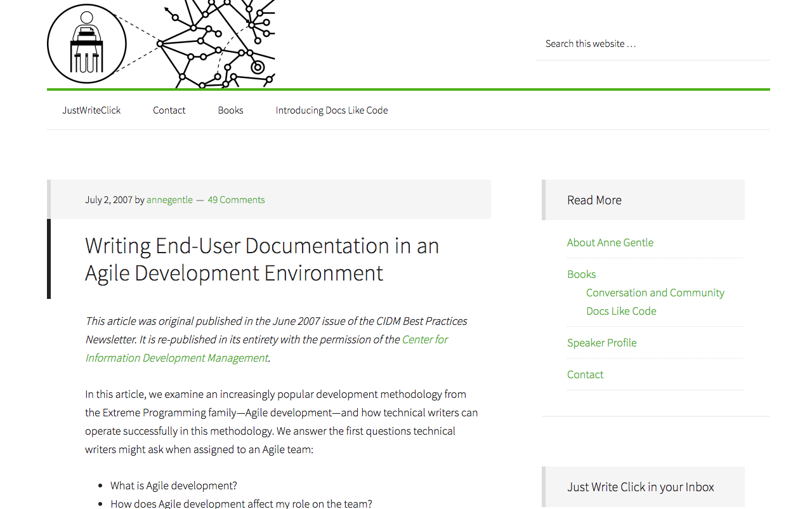Open the Docs Like Code book page
Image resolution: width=812 pixels, height=509 pixels.
point(621,311)
